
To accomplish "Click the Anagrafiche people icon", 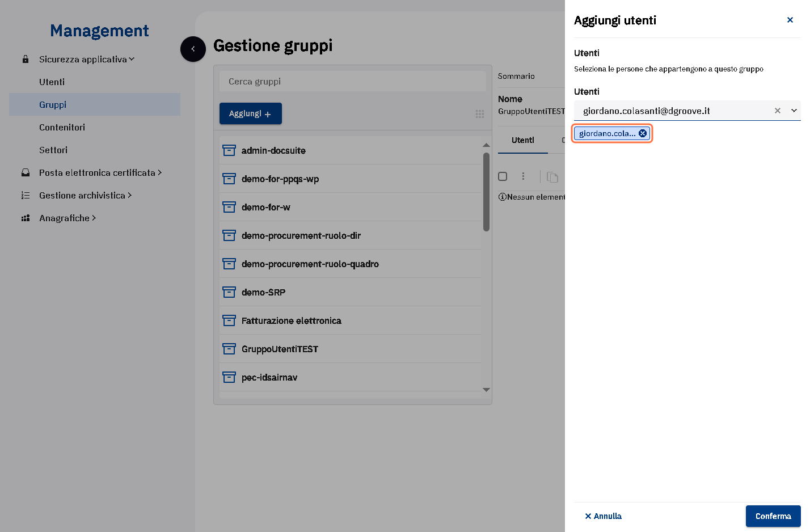I will [x=26, y=218].
